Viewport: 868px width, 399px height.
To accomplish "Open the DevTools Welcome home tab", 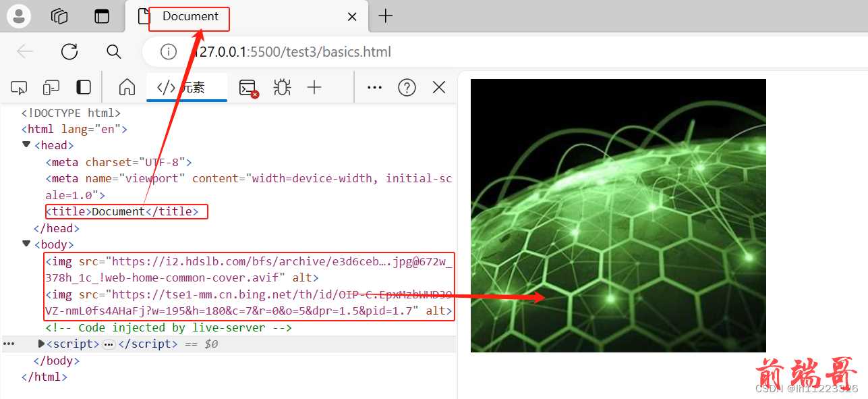I will pyautogui.click(x=127, y=87).
